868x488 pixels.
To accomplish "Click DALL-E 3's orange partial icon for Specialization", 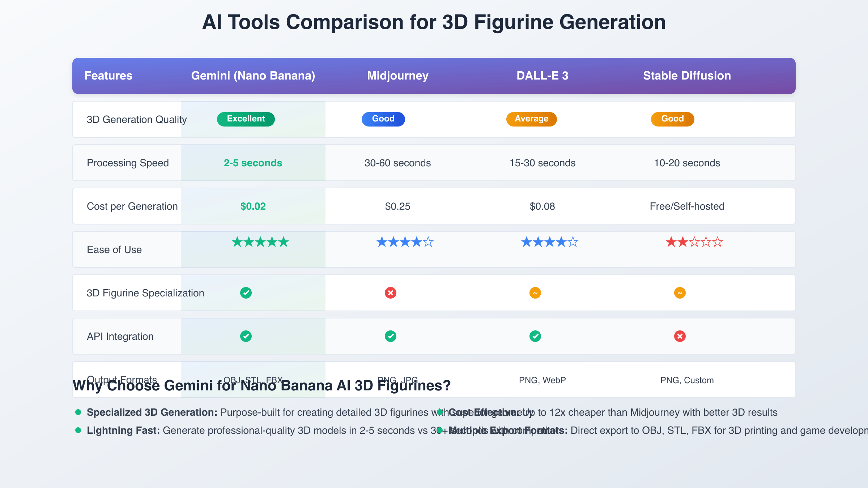I will [535, 293].
